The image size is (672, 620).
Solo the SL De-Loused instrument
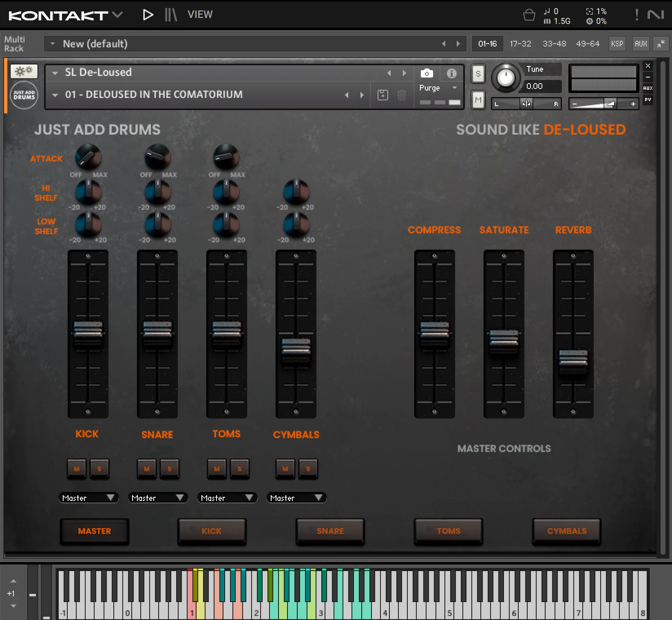477,74
